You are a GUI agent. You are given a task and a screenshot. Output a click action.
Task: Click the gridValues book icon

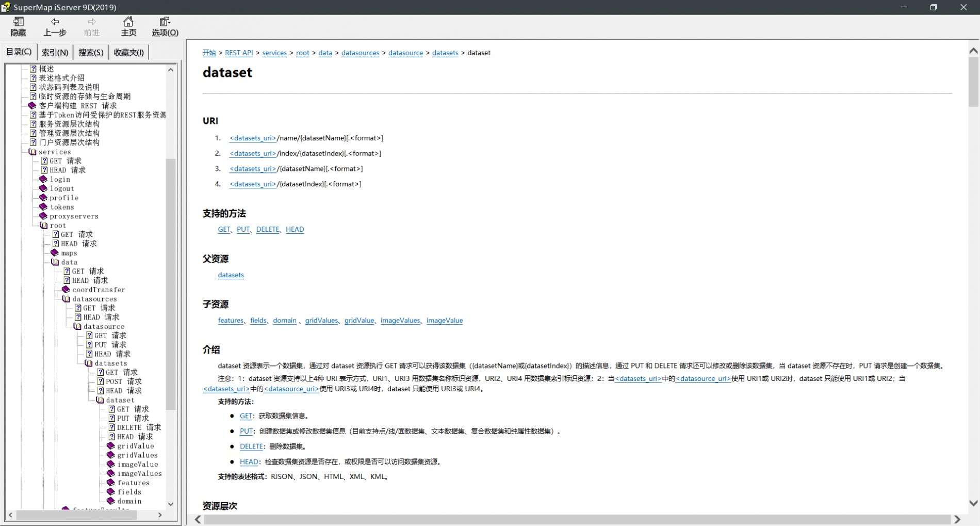point(111,455)
